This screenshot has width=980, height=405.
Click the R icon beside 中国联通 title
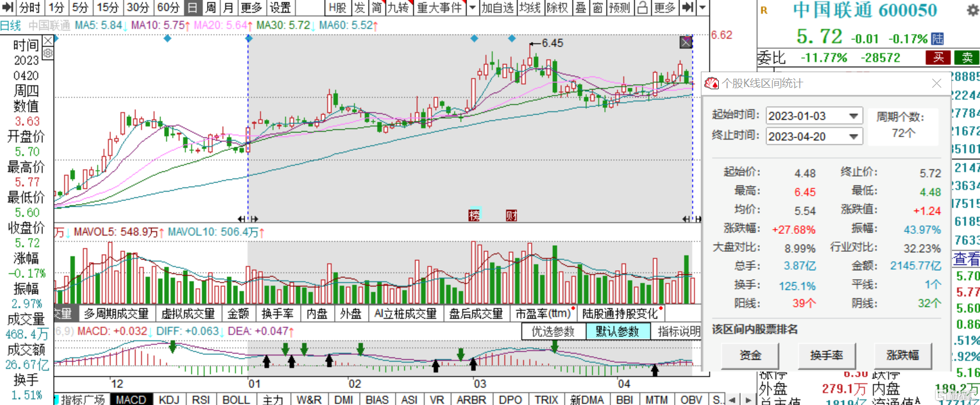click(x=764, y=10)
